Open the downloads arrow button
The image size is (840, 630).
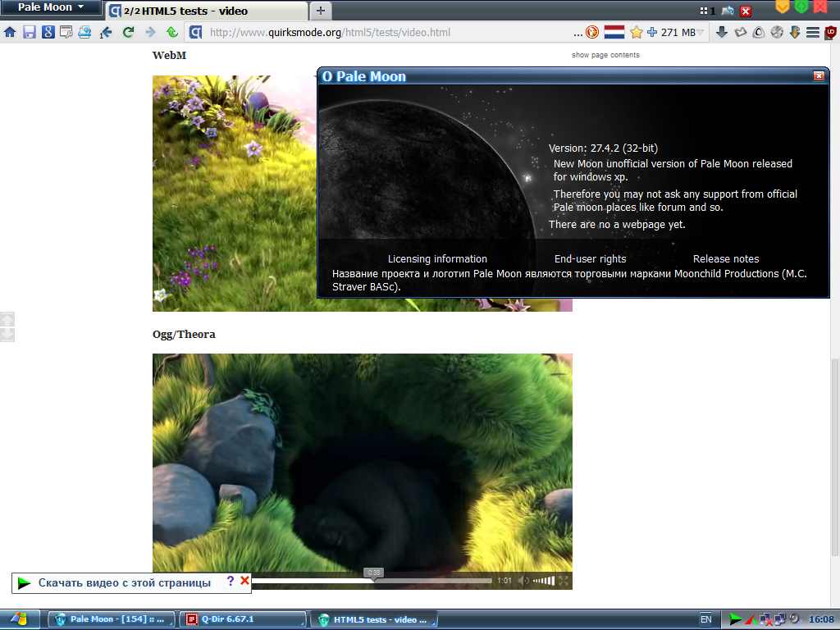(722, 32)
